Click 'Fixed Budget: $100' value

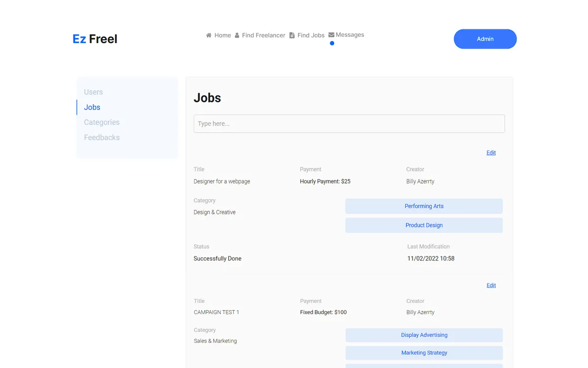[x=323, y=312]
